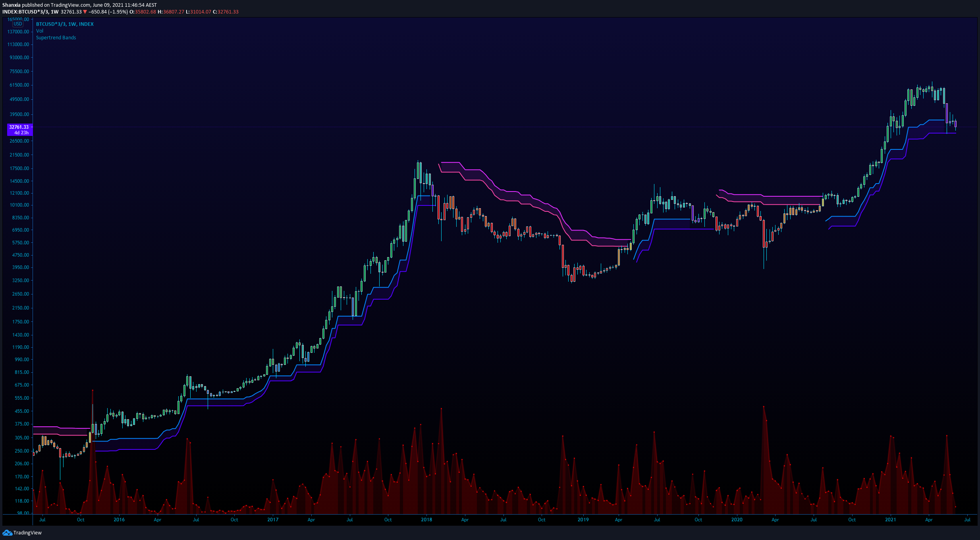980x540 pixels.
Task: Click the Supertrend Bands indicator label
Action: click(x=56, y=38)
